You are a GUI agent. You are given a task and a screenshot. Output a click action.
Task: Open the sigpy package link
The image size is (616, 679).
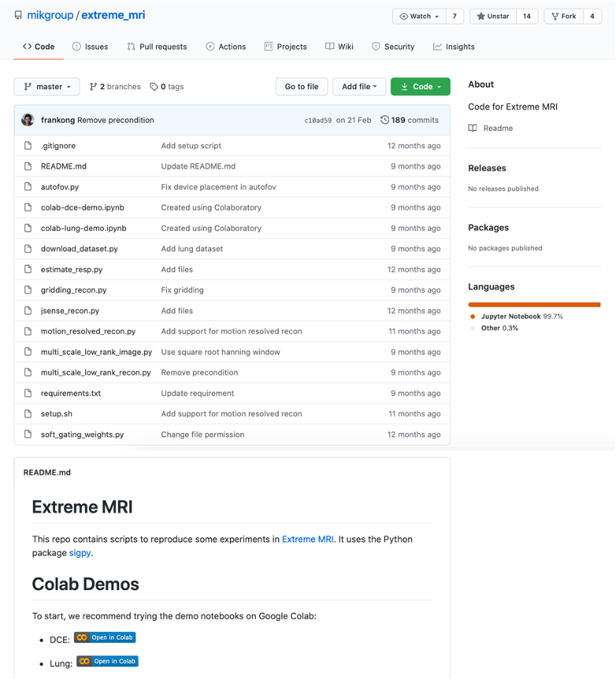coord(80,553)
